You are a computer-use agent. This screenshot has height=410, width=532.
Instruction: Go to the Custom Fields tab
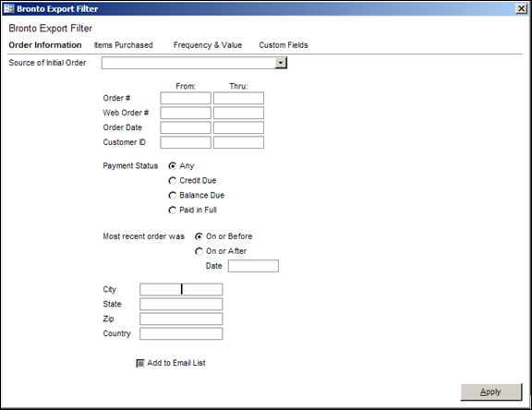(x=284, y=45)
